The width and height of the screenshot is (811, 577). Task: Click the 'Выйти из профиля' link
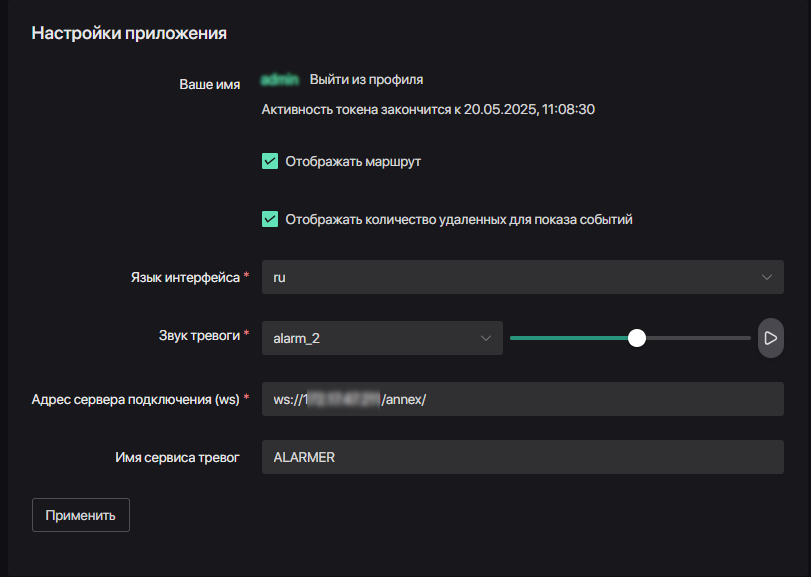pyautogui.click(x=366, y=80)
